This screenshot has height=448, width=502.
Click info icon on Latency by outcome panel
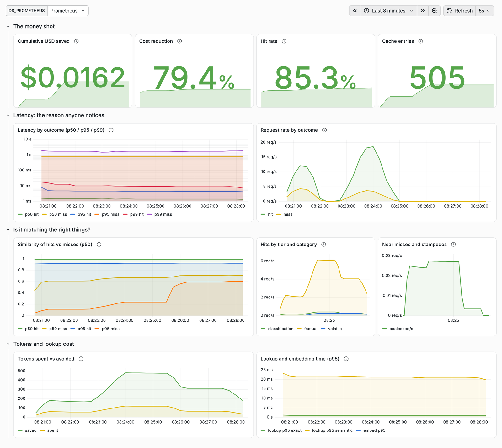point(111,130)
